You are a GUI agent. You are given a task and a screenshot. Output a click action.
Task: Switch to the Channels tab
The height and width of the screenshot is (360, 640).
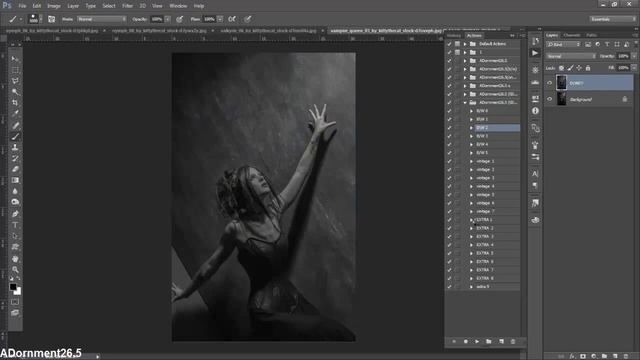pyautogui.click(x=571, y=36)
